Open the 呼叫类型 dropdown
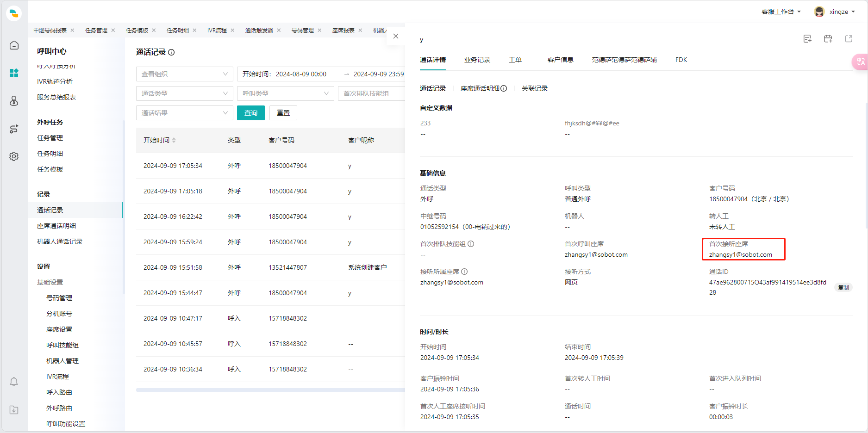868x433 pixels. pos(286,93)
